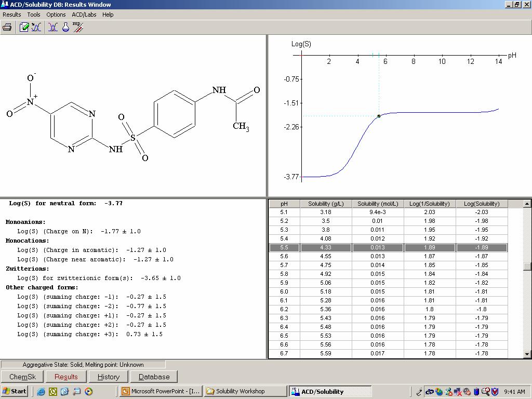Click the pH 6.2 row's 5.36 value
Image resolution: width=532 pixels, height=399 pixels.
326,309
